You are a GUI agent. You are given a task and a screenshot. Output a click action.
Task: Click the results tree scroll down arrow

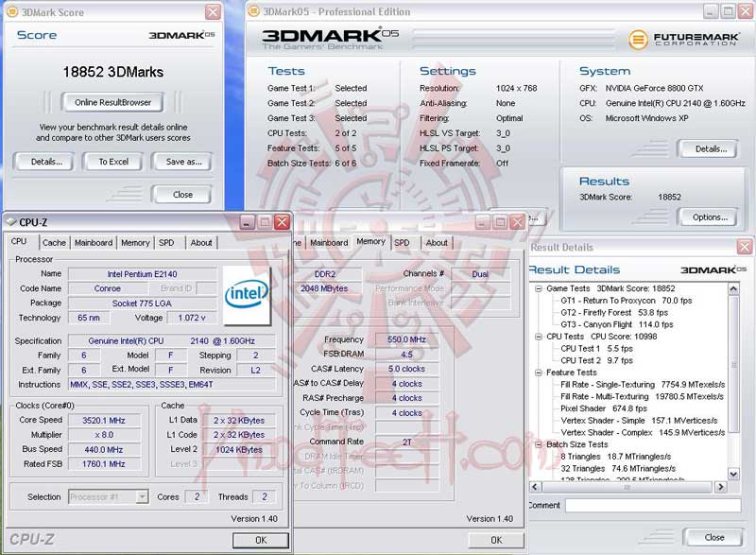click(x=733, y=474)
